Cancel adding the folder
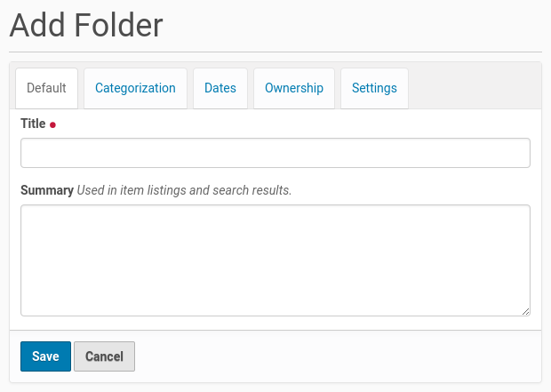 coord(104,356)
